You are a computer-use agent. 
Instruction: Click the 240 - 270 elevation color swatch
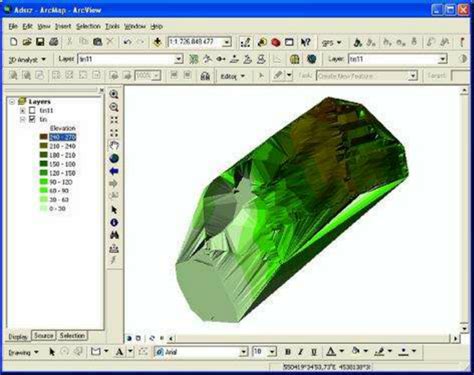[44, 137]
